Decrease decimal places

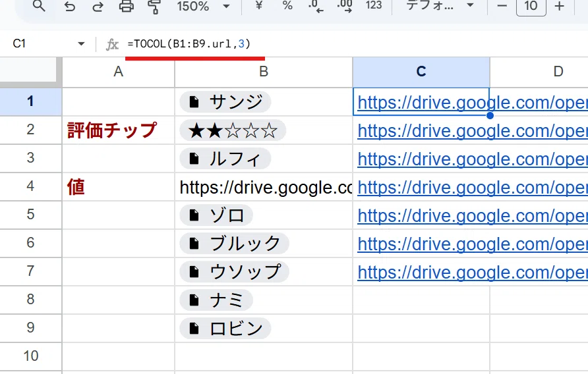coord(315,7)
